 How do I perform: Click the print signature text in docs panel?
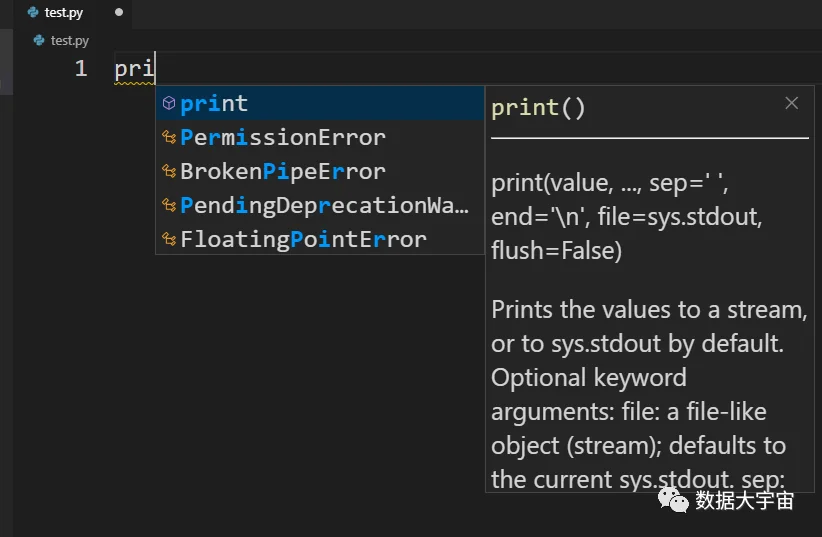[626, 217]
